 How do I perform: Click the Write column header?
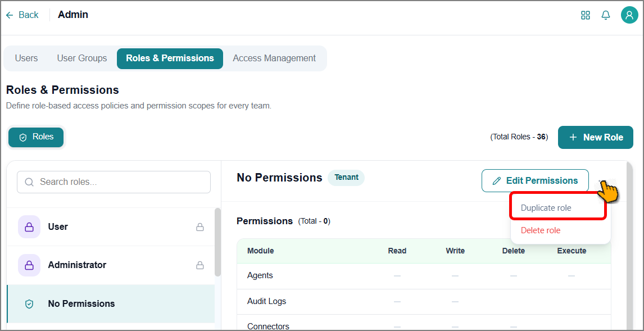(455, 251)
